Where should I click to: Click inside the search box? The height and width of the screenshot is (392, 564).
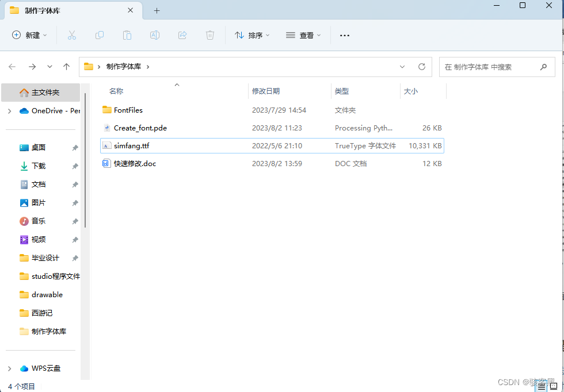495,67
